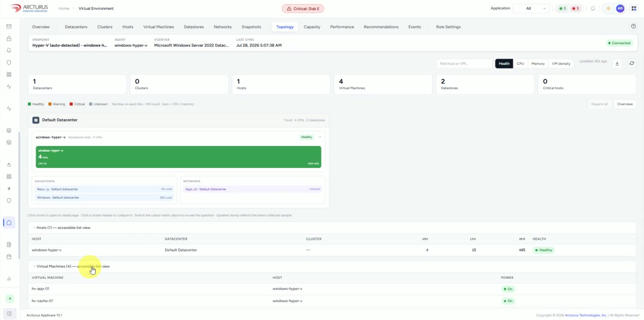Image resolution: width=644 pixels, height=320 pixels.
Task: Collapse the windows-hyper-v standalone host chevron
Action: point(320,137)
